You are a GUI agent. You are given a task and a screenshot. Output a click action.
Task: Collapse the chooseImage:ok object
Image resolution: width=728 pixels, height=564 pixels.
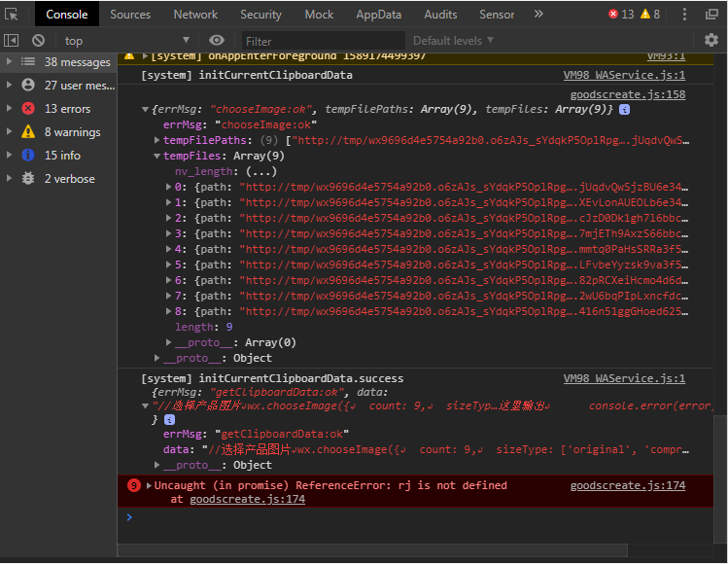pyautogui.click(x=146, y=110)
